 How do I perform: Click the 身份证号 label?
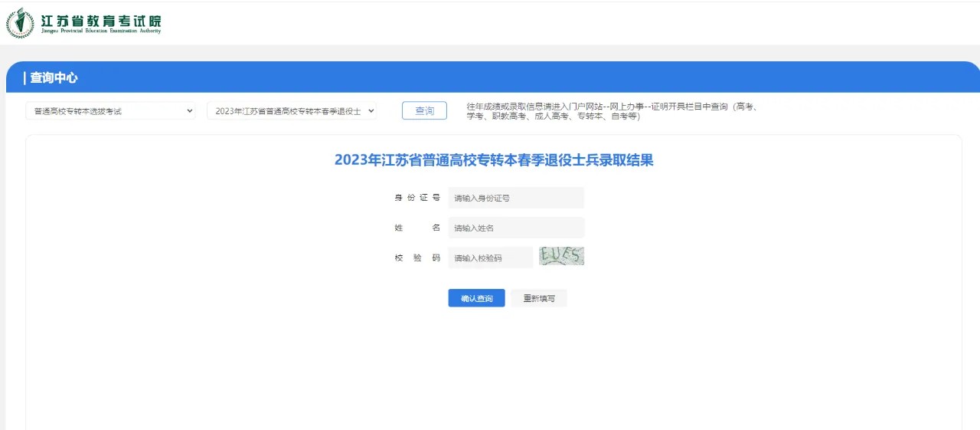coord(417,198)
